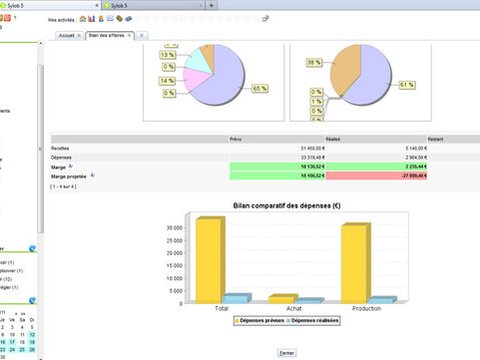Open the blue eraser-shaped activity icon

(x=128, y=19)
